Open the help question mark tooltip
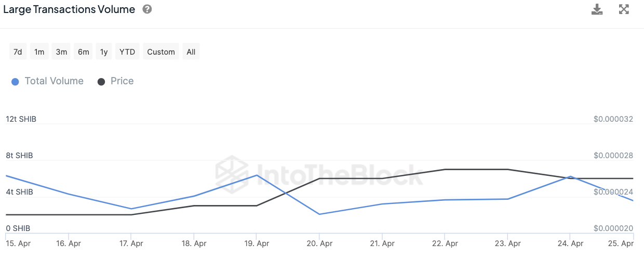This screenshot has height=256, width=644. point(147,9)
